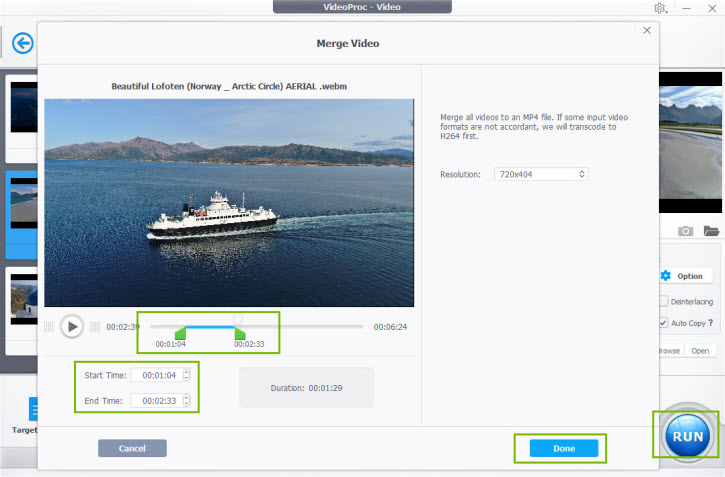
Task: Click the 00:01:04 marker time label
Action: tap(171, 344)
